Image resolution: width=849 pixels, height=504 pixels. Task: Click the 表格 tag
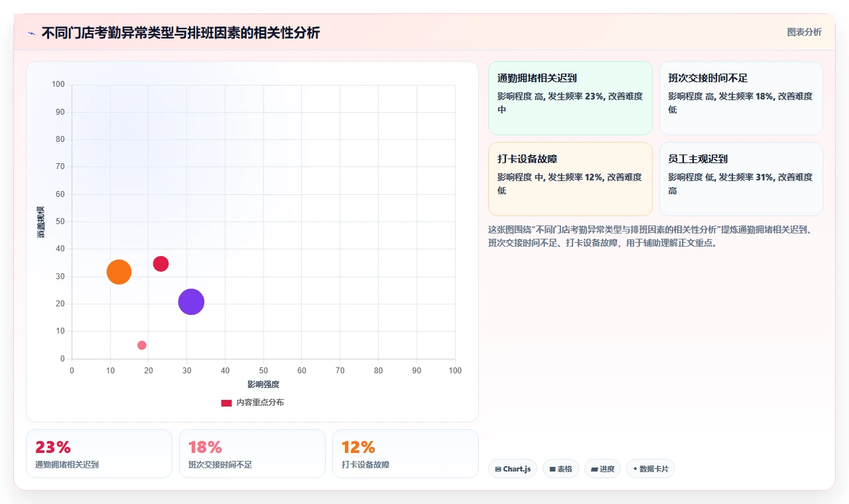click(560, 469)
